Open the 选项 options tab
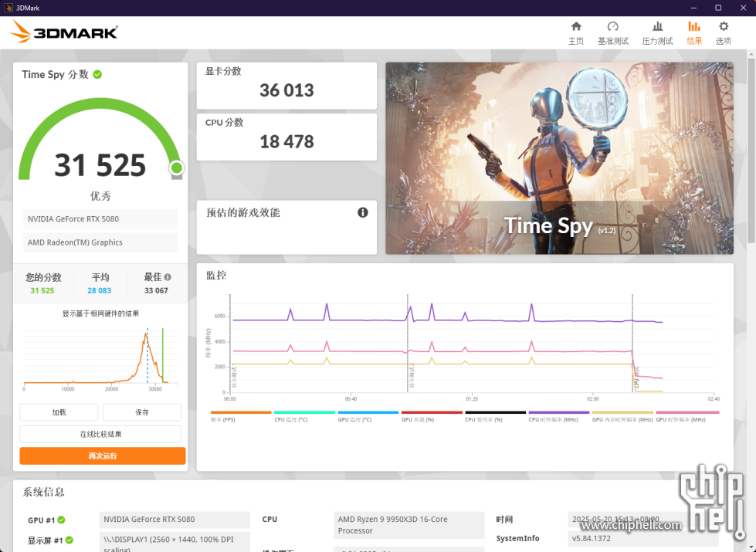Image resolution: width=756 pixels, height=552 pixels. 724,32
